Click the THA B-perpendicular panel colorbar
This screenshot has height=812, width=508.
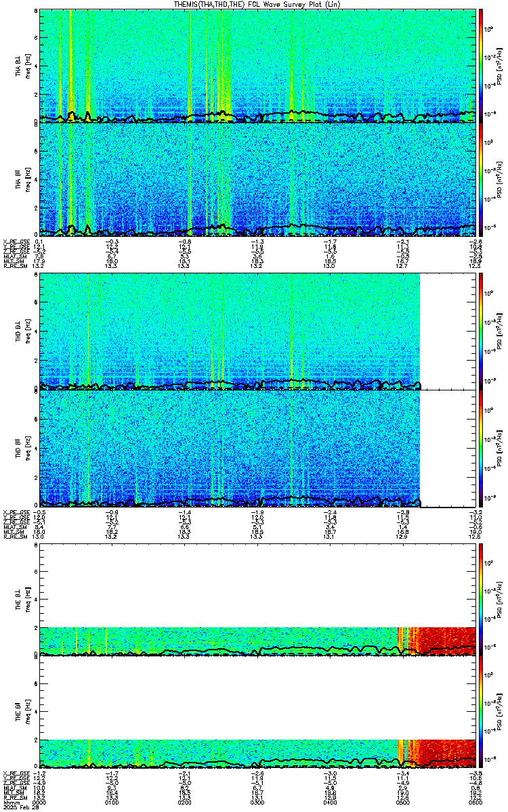[482, 66]
